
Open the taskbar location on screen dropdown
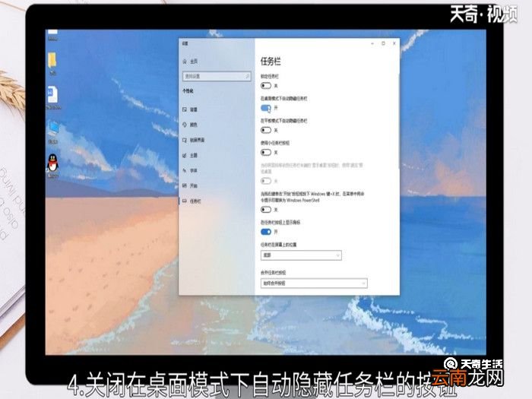pos(301,255)
